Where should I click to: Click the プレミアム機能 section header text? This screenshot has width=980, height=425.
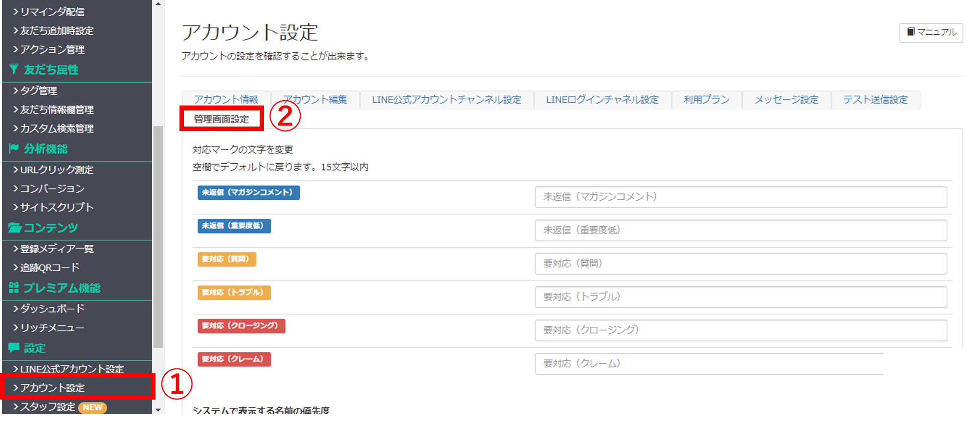(62, 288)
